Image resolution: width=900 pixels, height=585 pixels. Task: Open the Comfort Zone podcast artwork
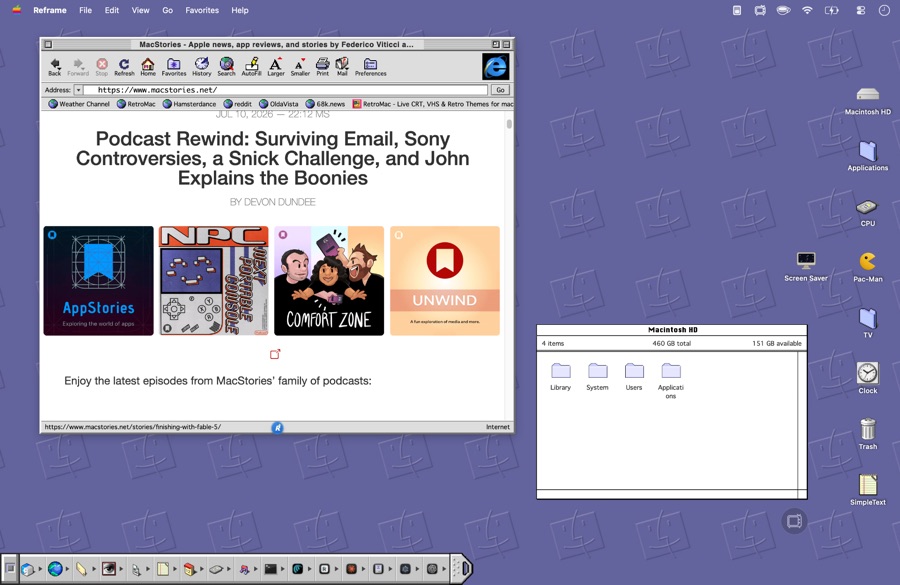329,281
